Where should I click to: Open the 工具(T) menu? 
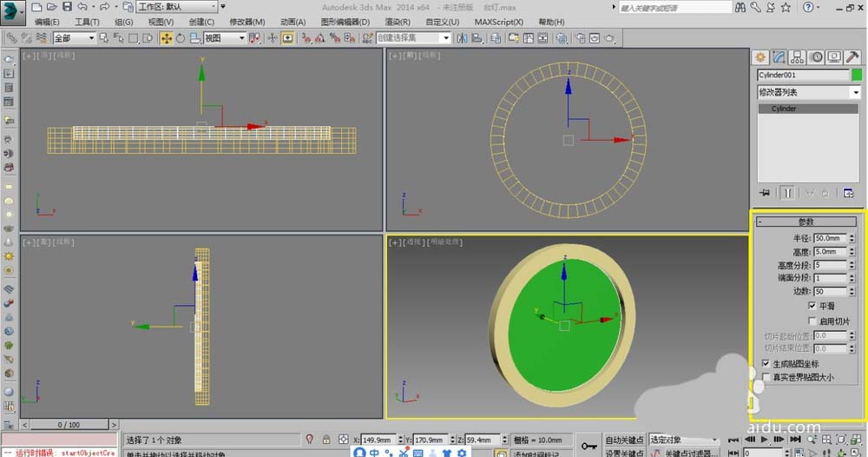coord(87,23)
